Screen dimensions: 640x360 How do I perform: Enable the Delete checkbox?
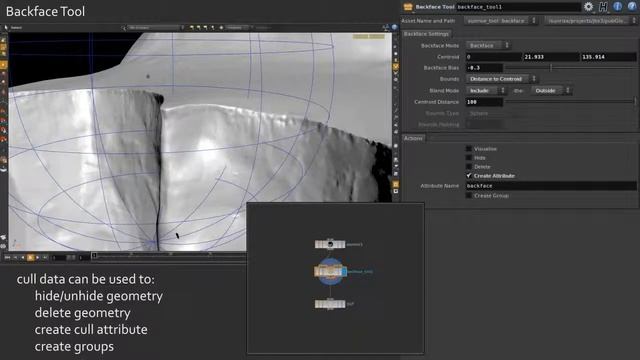tap(469, 167)
